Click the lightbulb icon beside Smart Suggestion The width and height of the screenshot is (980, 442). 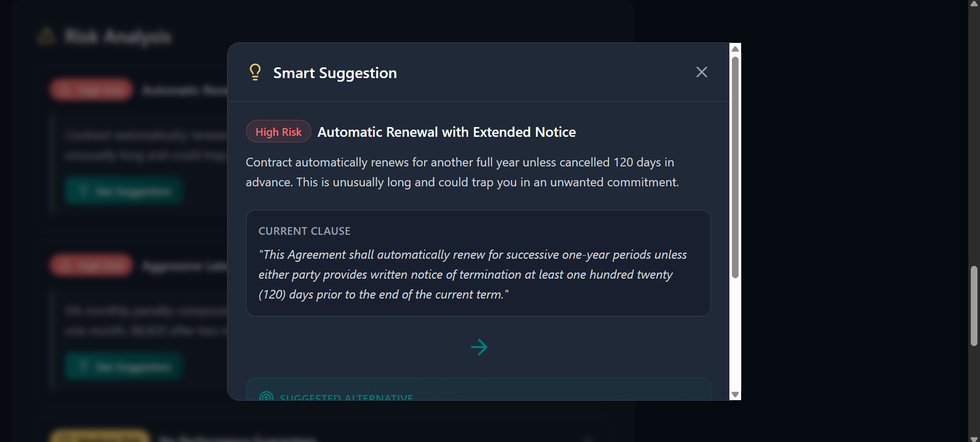(x=255, y=72)
